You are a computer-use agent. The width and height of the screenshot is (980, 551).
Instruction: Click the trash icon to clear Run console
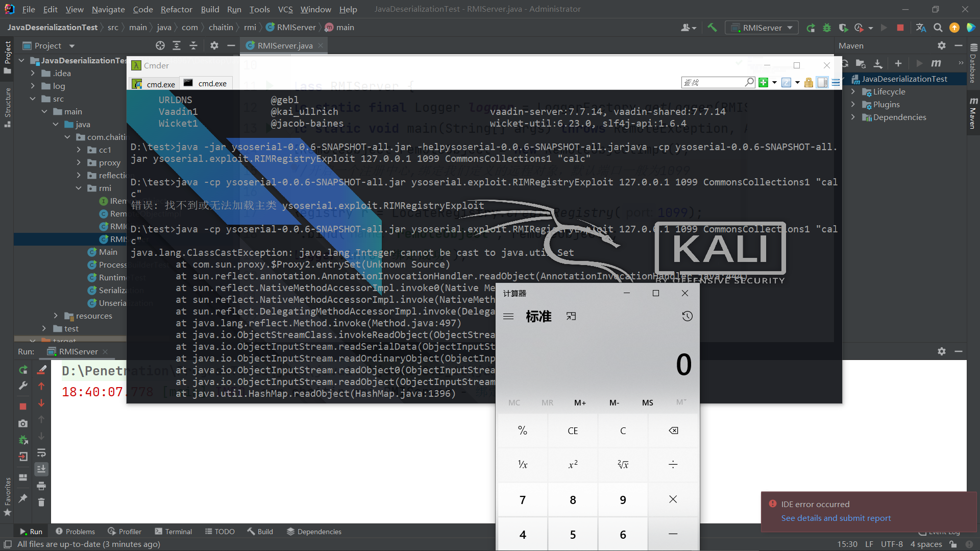click(x=41, y=502)
